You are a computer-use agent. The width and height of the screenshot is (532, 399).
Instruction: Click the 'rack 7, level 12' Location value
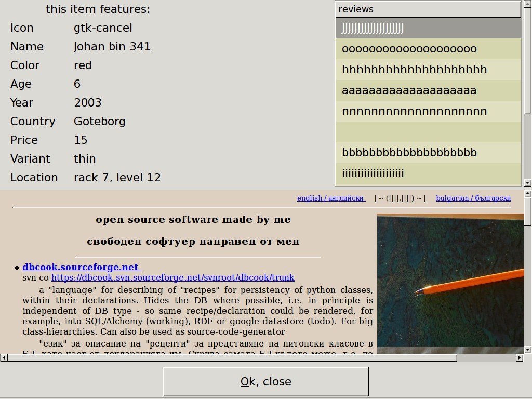[x=117, y=178]
